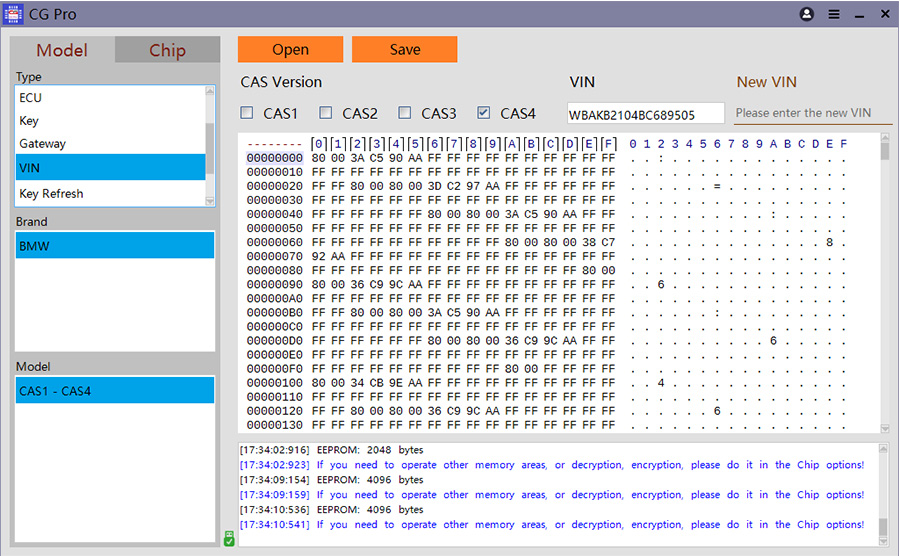
Task: Click hex viewer scroll down arrow
Action: pos(885,428)
